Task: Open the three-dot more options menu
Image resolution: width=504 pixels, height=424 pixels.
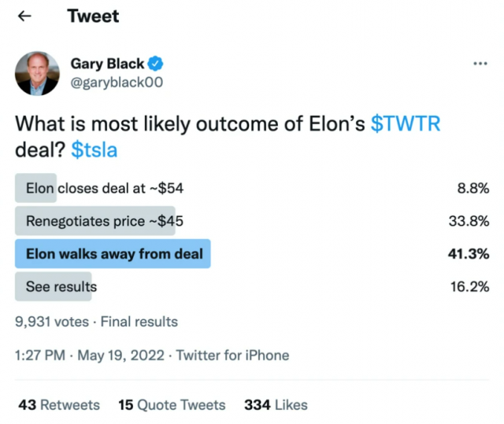Action: pos(480,64)
